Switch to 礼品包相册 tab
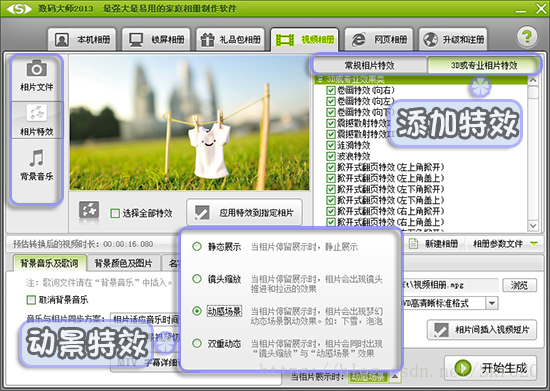This screenshot has height=391, width=550. (230, 39)
